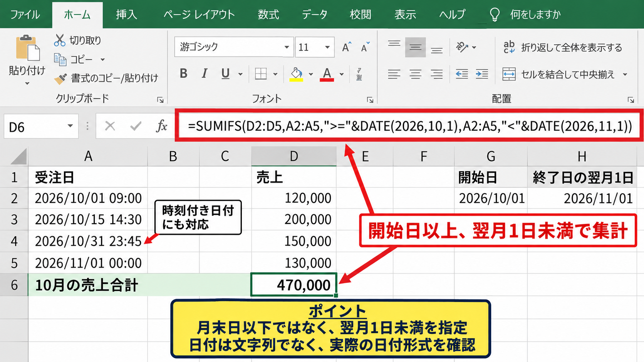This screenshot has height=362, width=644.
Task: Confirm formula entry with checkmark icon
Action: coord(136,126)
